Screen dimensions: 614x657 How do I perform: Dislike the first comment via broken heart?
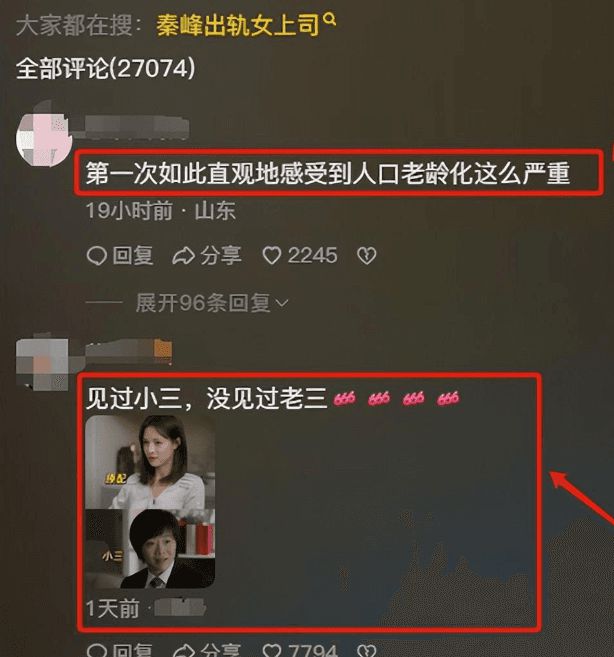(x=367, y=256)
